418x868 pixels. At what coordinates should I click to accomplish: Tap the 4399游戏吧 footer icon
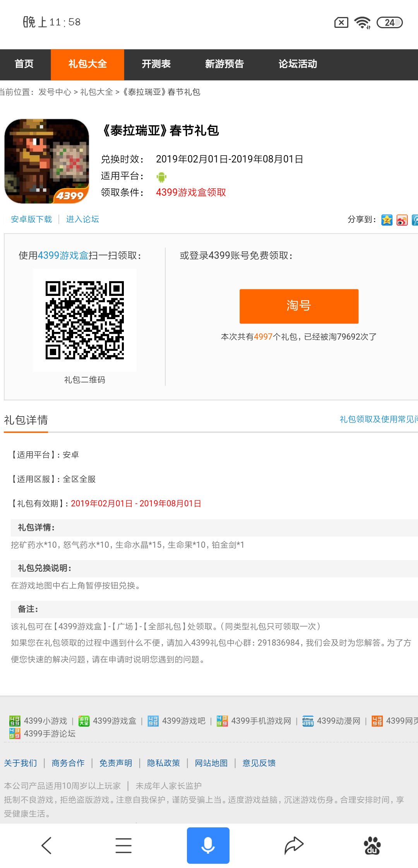153,721
